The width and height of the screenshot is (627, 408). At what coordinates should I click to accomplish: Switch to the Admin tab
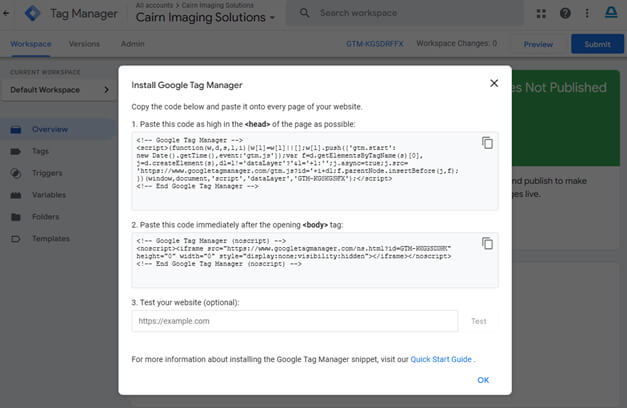pyautogui.click(x=132, y=44)
